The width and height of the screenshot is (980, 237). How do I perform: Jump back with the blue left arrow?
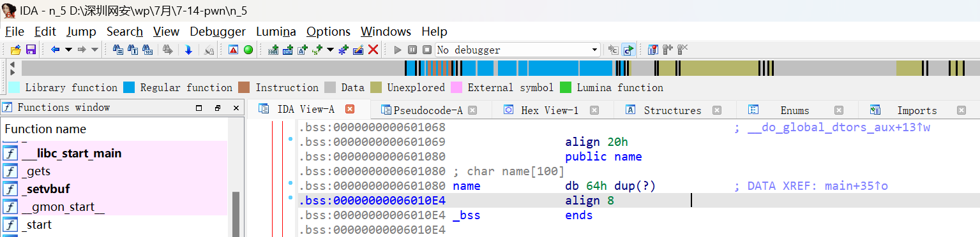coord(55,49)
